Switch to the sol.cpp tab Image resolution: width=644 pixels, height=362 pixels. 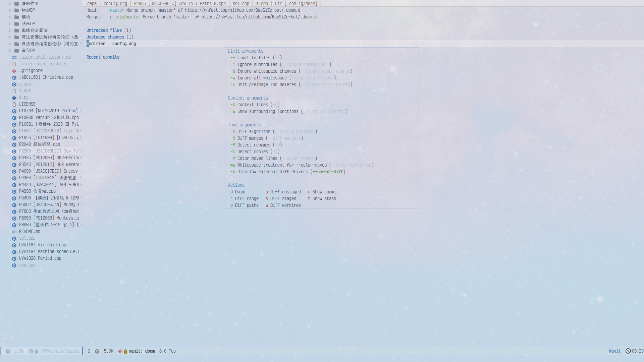(x=241, y=3)
